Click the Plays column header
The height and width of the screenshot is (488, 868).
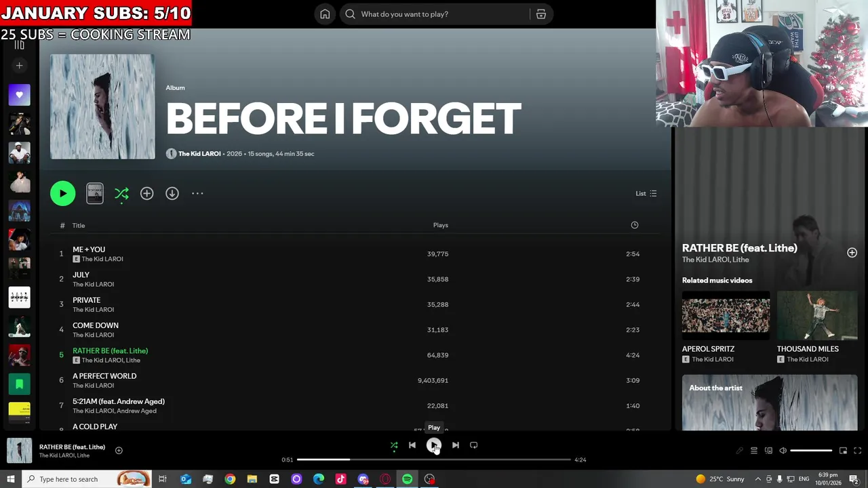tap(441, 225)
